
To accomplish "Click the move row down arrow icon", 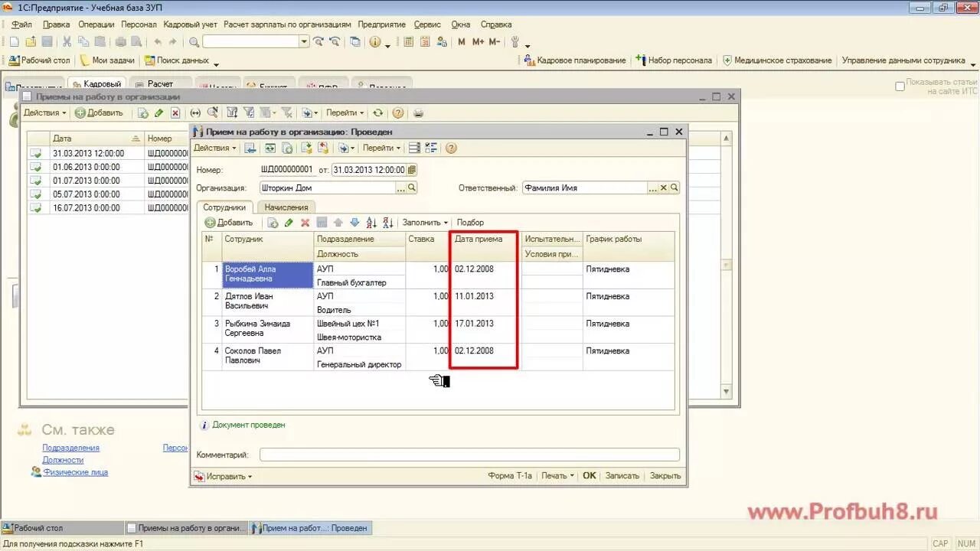I will 354,223.
